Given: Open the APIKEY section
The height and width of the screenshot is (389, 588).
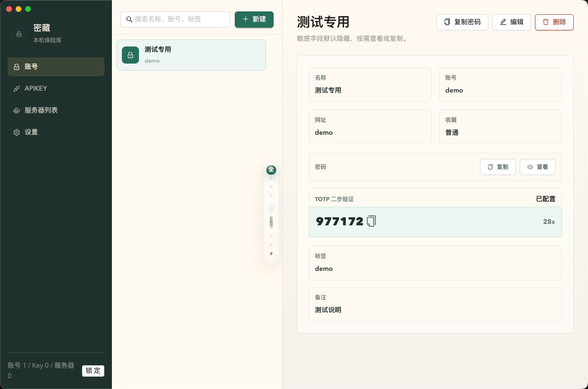Looking at the screenshot, I should pos(56,89).
